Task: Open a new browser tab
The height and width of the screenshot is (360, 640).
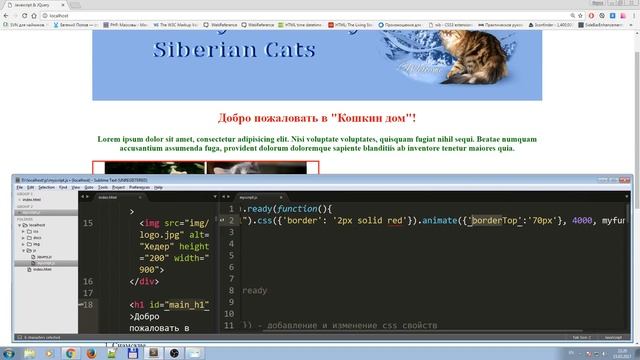Action: [x=75, y=5]
